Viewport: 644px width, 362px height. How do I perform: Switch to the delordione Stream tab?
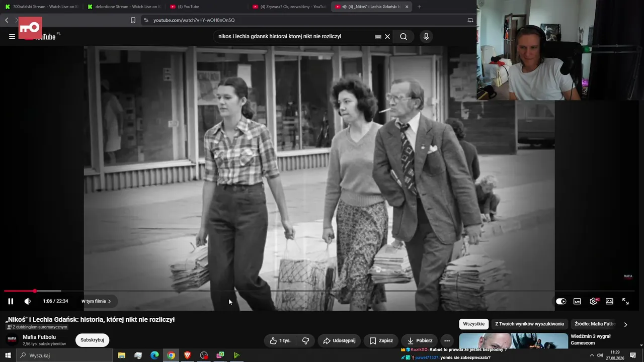tap(124, 7)
